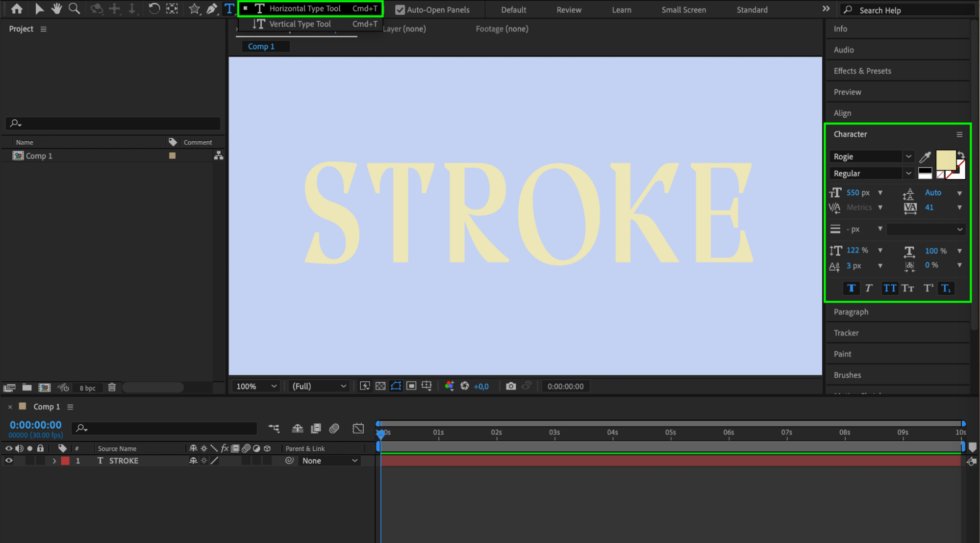
Task: Delete selected item with trash icon
Action: [x=112, y=388]
